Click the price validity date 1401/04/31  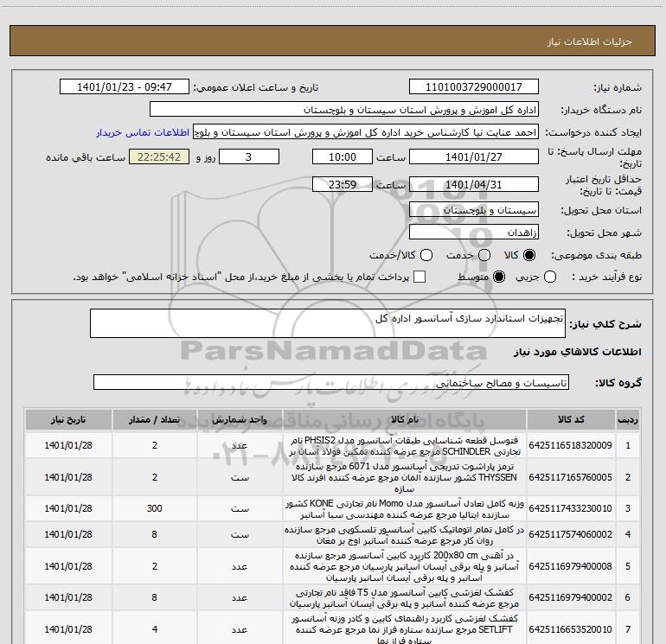pos(474,185)
